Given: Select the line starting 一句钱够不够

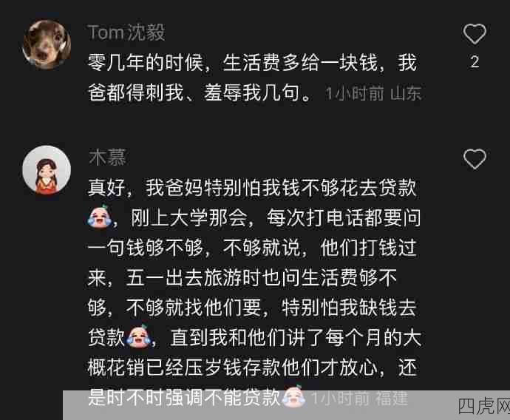Looking at the screenshot, I should pyautogui.click(x=252, y=248).
